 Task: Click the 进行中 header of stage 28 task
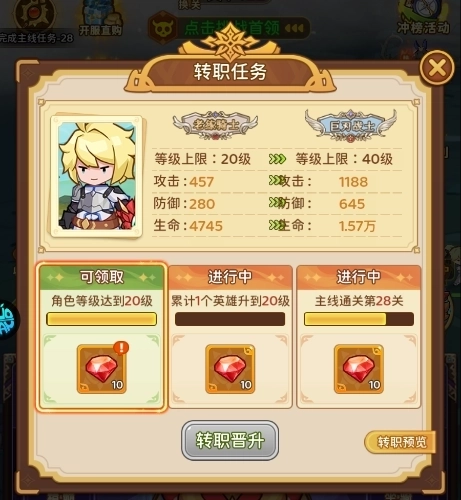(359, 277)
